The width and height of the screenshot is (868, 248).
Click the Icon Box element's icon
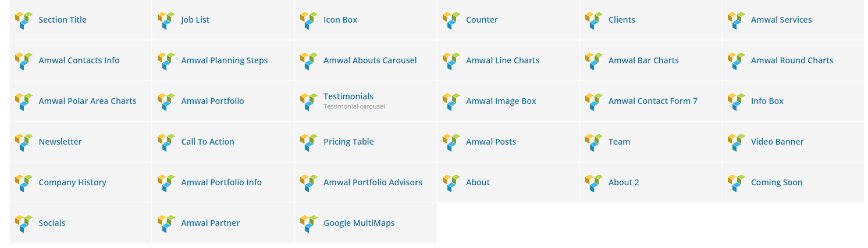(x=309, y=20)
